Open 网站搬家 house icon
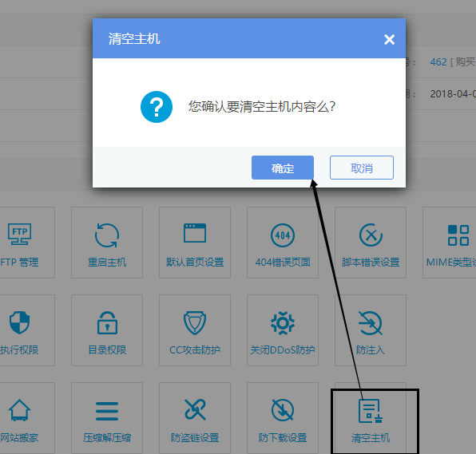The height and width of the screenshot is (454, 476). [19, 410]
